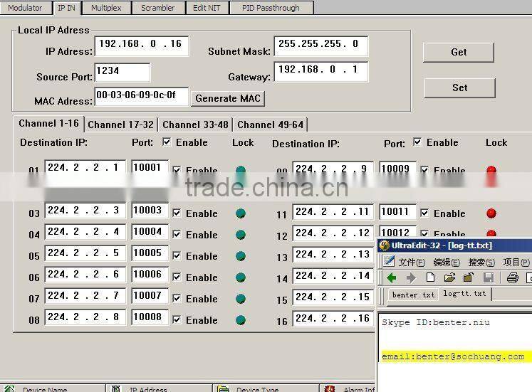Click UltraEdit open file folder icon
The image size is (532, 392).
[x=449, y=278]
